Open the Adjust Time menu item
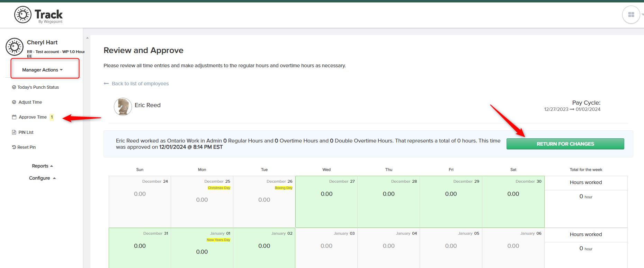 [x=30, y=102]
